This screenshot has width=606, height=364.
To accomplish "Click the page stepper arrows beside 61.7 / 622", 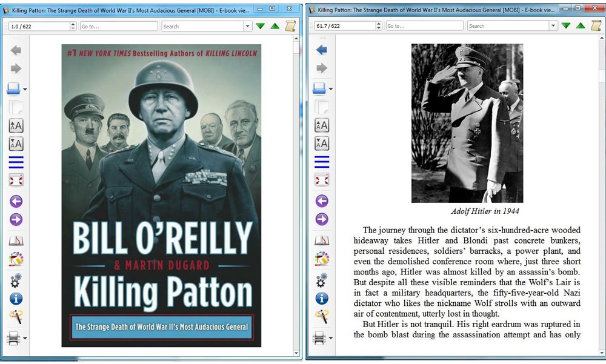I will [x=379, y=26].
